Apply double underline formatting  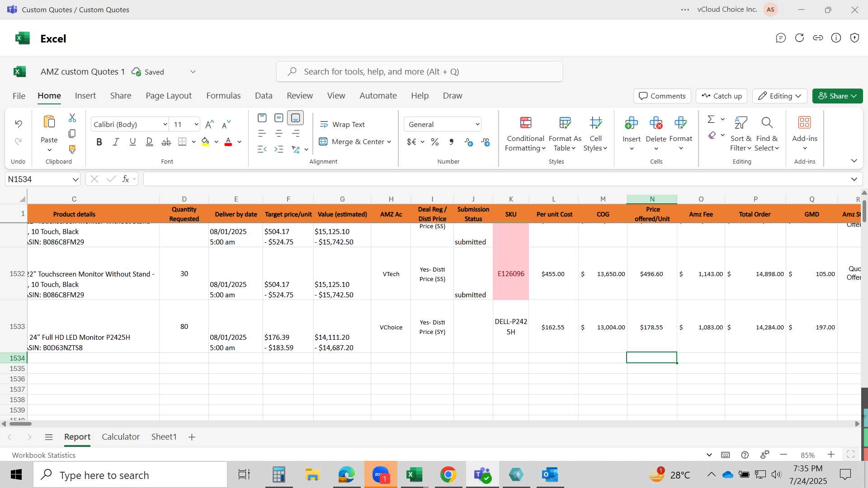point(149,142)
